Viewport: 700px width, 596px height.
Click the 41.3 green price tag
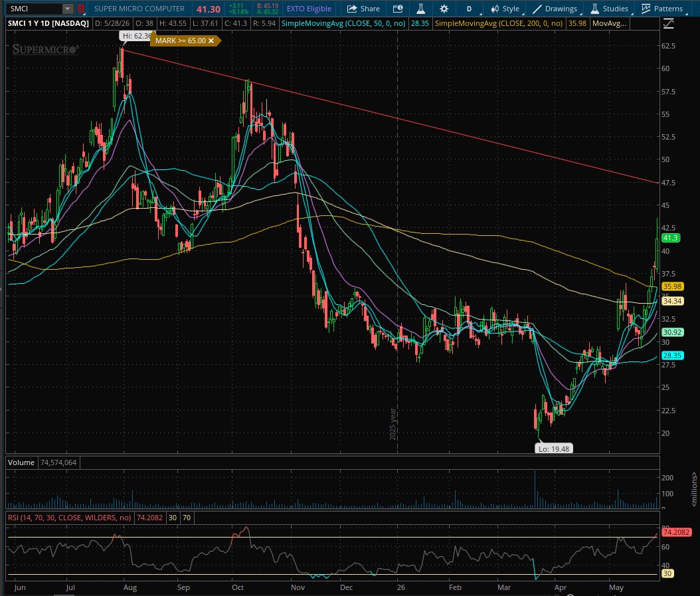671,238
